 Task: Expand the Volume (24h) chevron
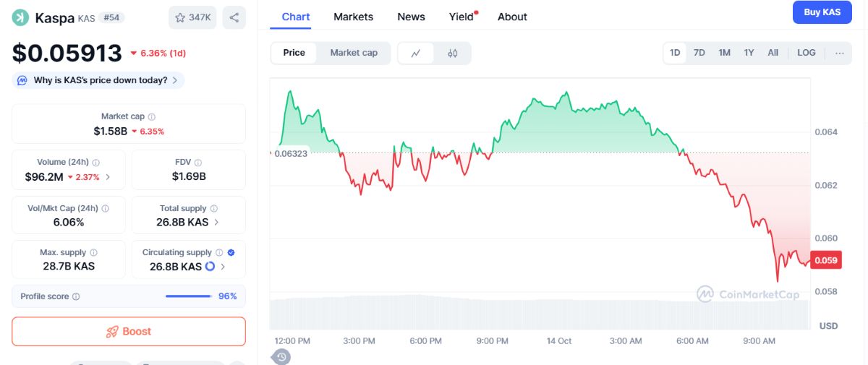108,176
